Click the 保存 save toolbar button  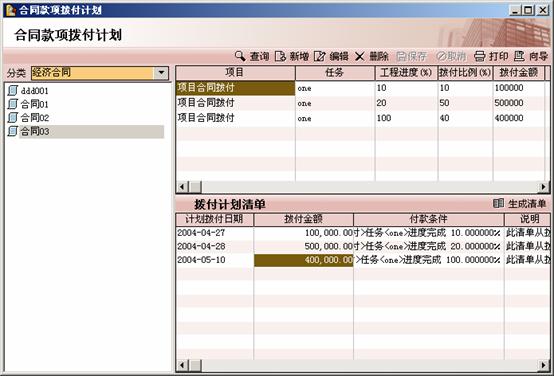[412, 56]
